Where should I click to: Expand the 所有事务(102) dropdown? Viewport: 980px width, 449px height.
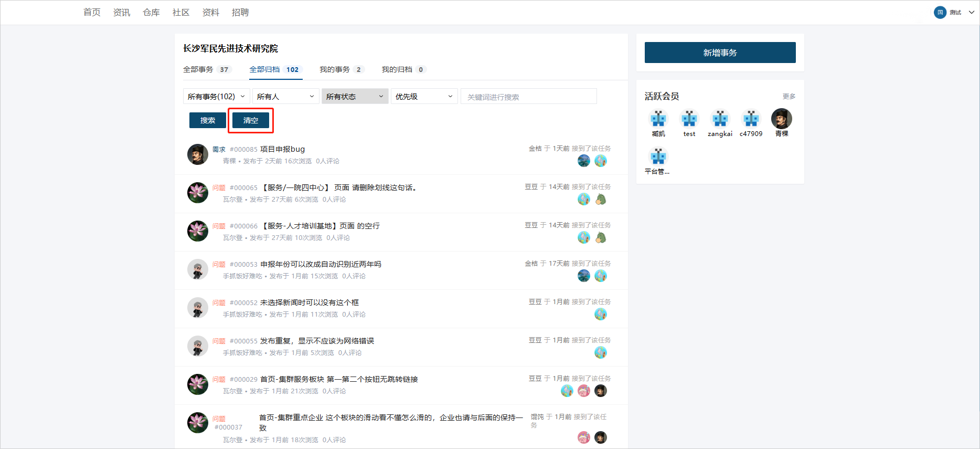(216, 97)
